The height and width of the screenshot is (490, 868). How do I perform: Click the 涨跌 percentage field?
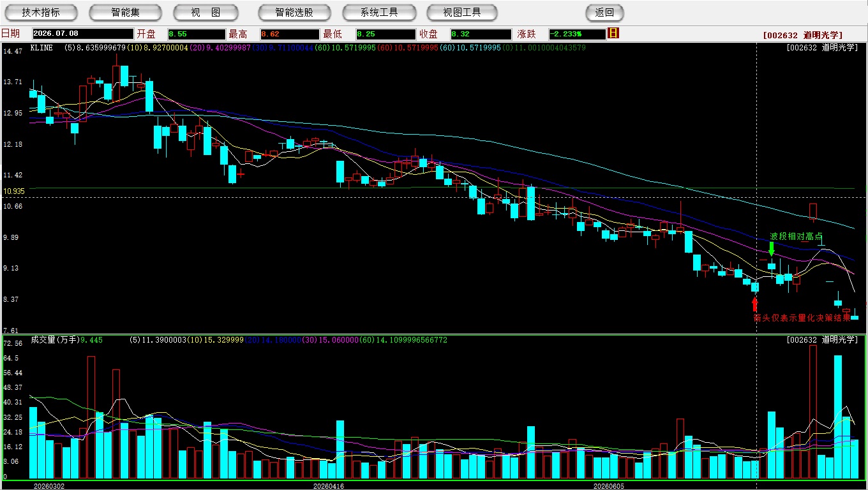[x=577, y=34]
